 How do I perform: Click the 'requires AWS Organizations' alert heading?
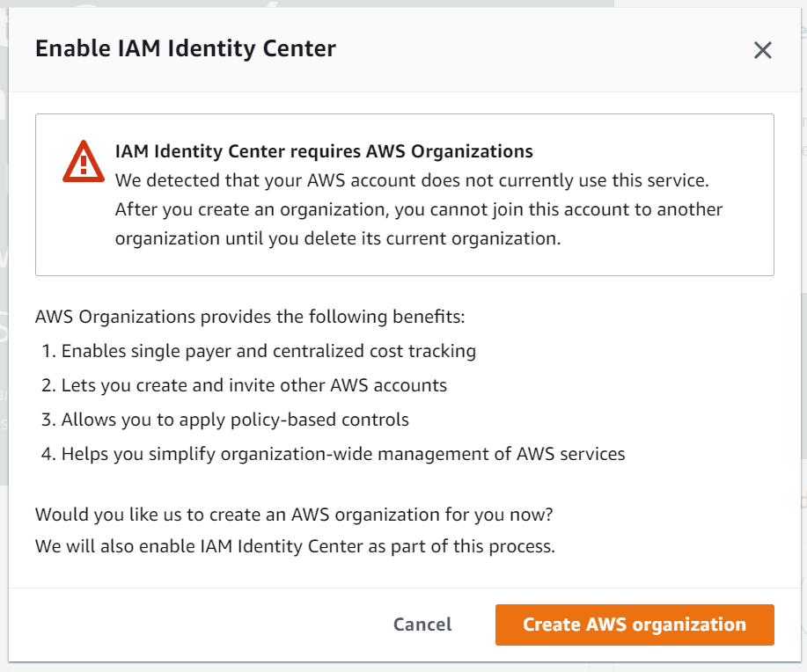click(324, 151)
